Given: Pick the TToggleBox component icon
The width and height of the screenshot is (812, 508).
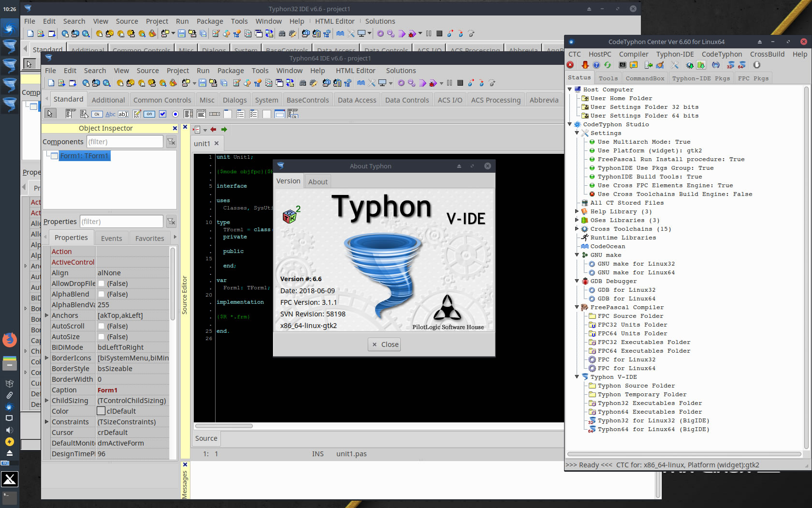Looking at the screenshot, I should (149, 114).
